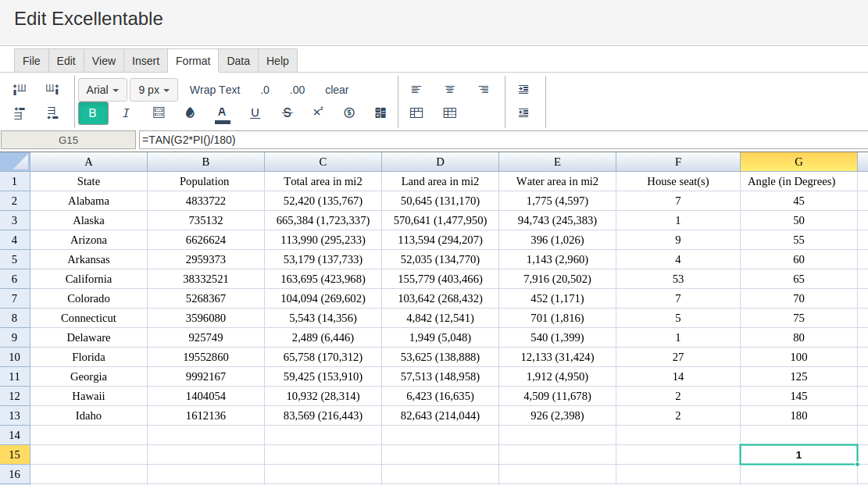868x485 pixels.
Task: Apply currency format with dollar icon
Action: coord(349,113)
